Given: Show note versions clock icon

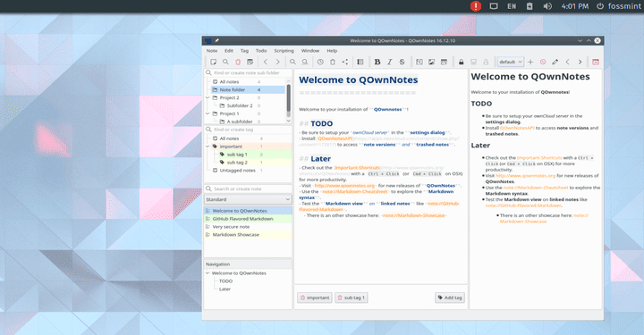Looking at the screenshot, I should pyautogui.click(x=320, y=62).
